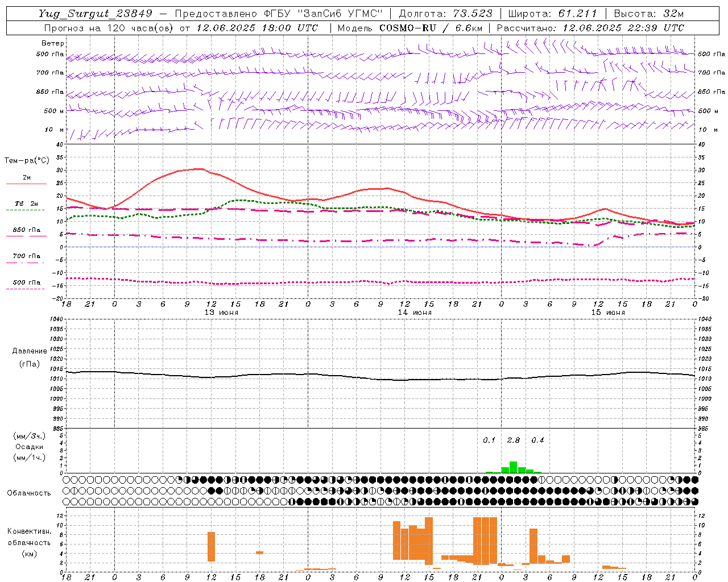Select the Модель COSMO-RU / 6.6км label
728x582 pixels.
point(410,28)
